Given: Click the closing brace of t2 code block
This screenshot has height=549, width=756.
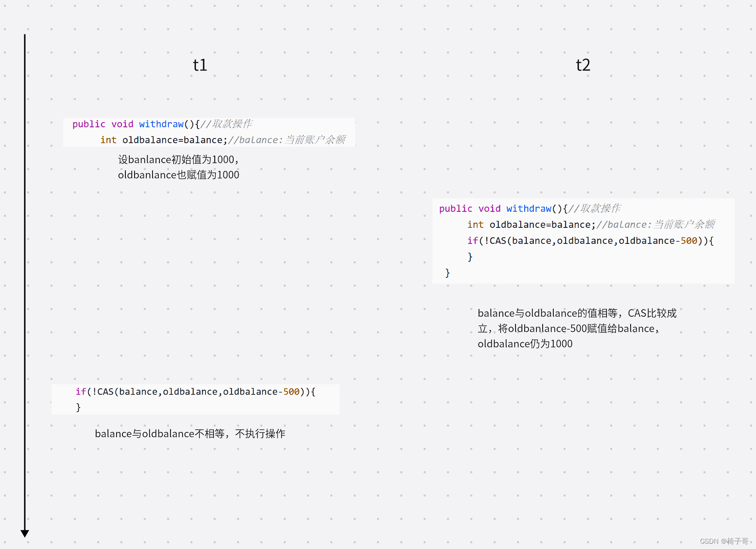Looking at the screenshot, I should [x=447, y=273].
